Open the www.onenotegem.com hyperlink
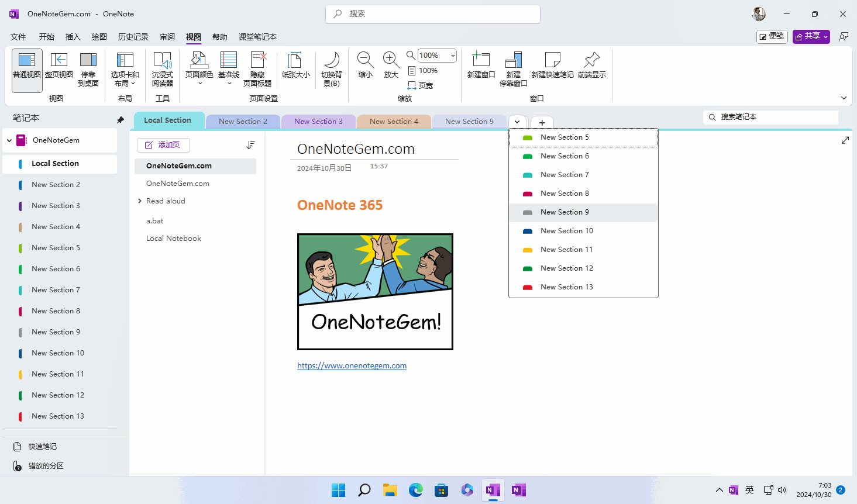This screenshot has width=857, height=504. [352, 366]
